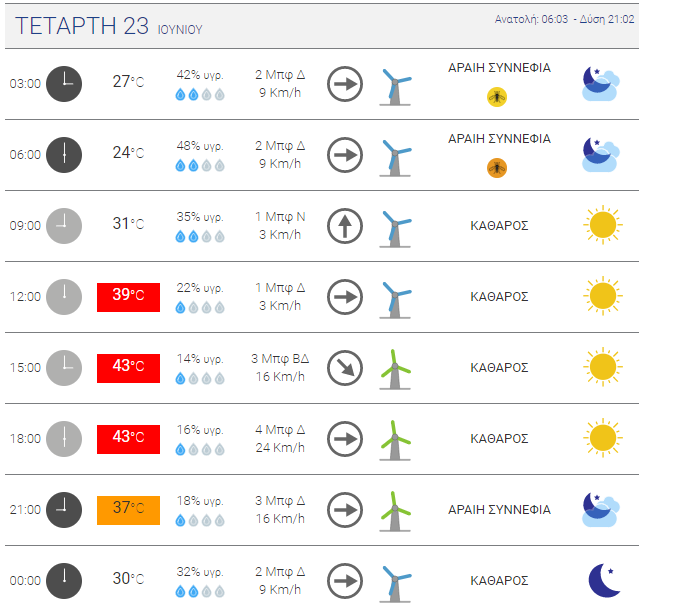
Task: Click the humidity droplets at 06:00
Action: (x=200, y=166)
